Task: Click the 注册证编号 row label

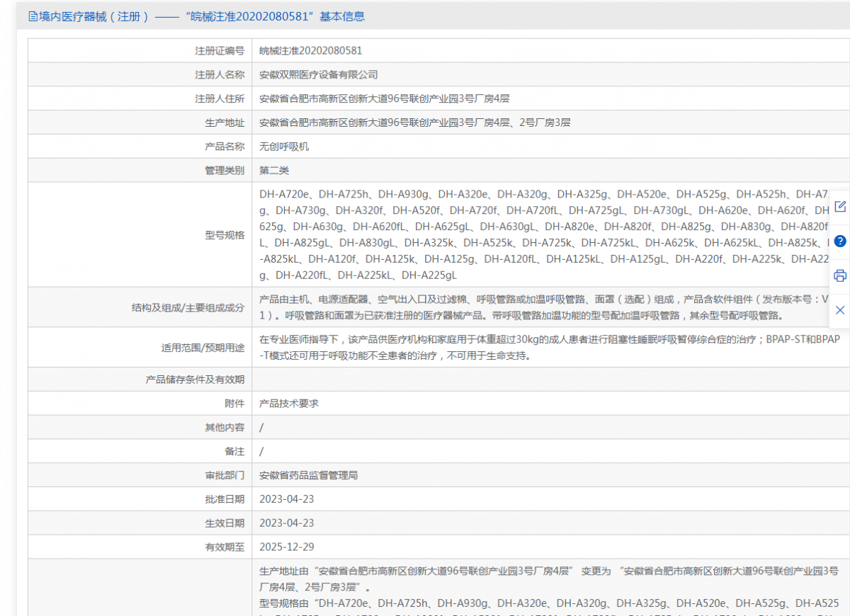Action: (x=220, y=51)
